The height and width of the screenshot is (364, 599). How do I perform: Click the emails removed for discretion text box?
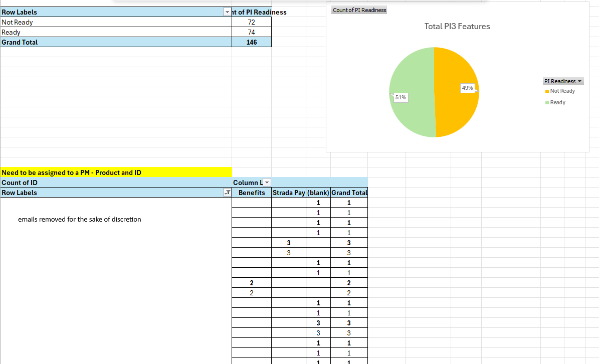[x=80, y=219]
